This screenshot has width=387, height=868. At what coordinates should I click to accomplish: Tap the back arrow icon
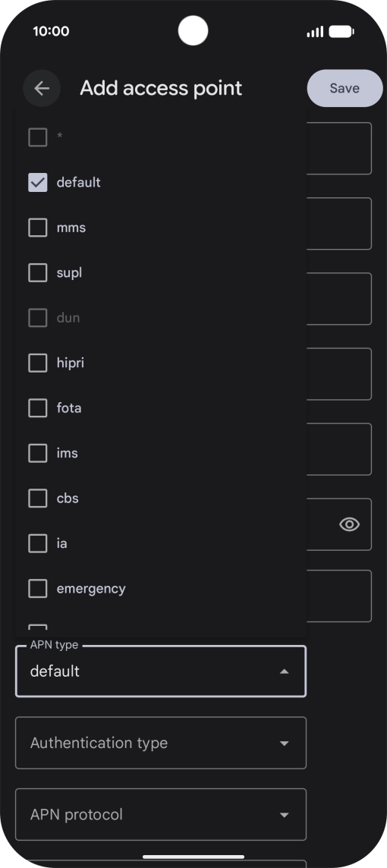click(x=42, y=88)
